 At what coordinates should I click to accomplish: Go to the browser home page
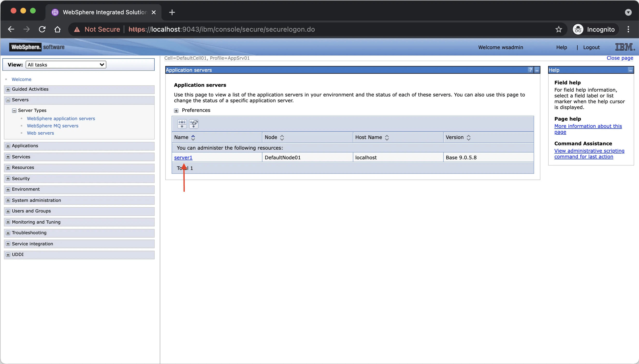[x=58, y=29]
